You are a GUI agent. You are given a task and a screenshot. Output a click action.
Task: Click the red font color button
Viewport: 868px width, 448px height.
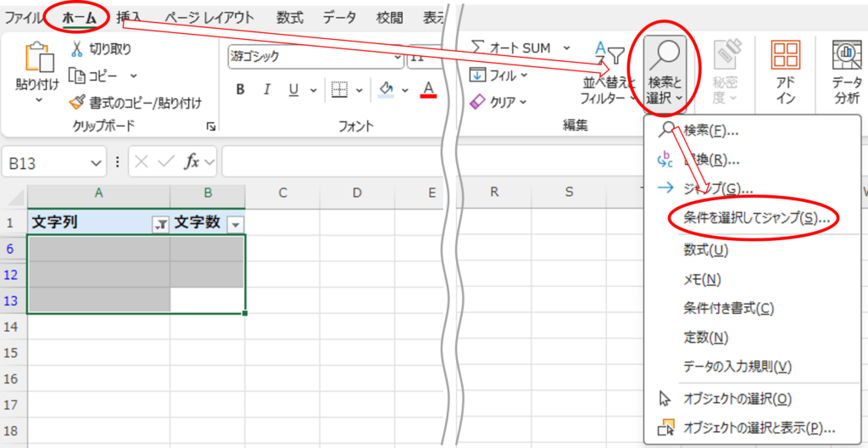[x=428, y=89]
